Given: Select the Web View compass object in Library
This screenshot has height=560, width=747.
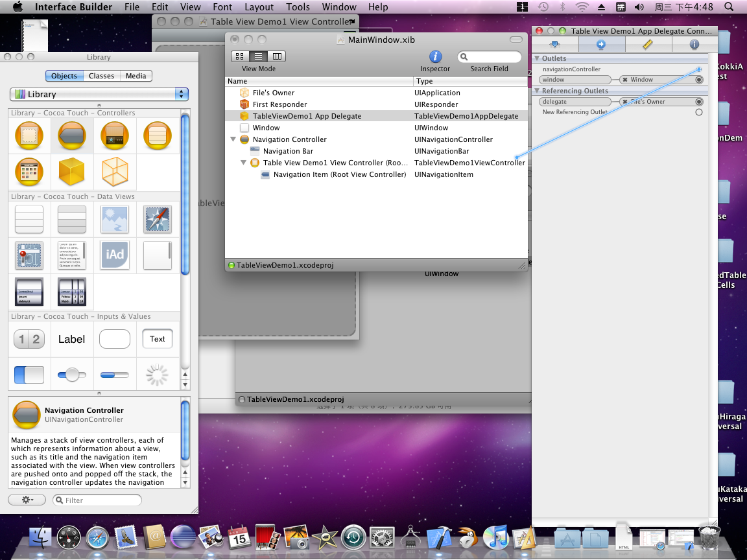Looking at the screenshot, I should (157, 219).
